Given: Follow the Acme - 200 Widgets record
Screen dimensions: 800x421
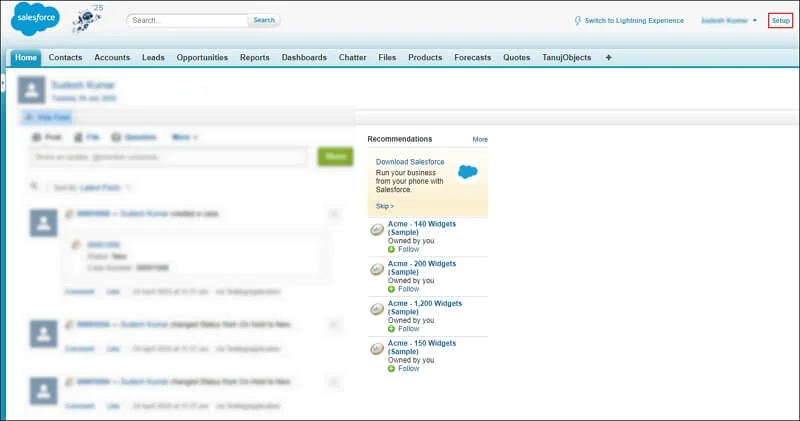Looking at the screenshot, I should [x=408, y=289].
